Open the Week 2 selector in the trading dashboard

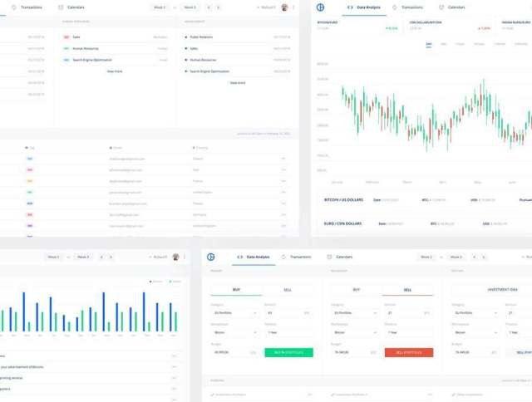pos(456,257)
